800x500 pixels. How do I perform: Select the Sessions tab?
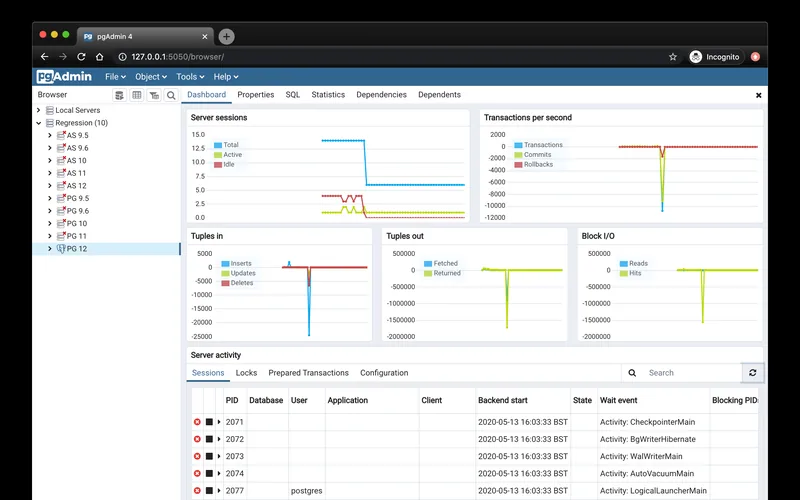(208, 373)
